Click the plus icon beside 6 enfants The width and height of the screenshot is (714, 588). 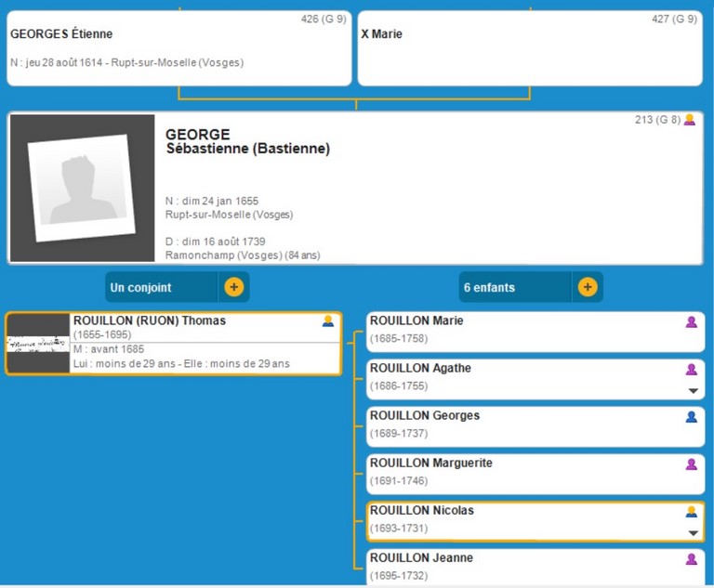[587, 287]
